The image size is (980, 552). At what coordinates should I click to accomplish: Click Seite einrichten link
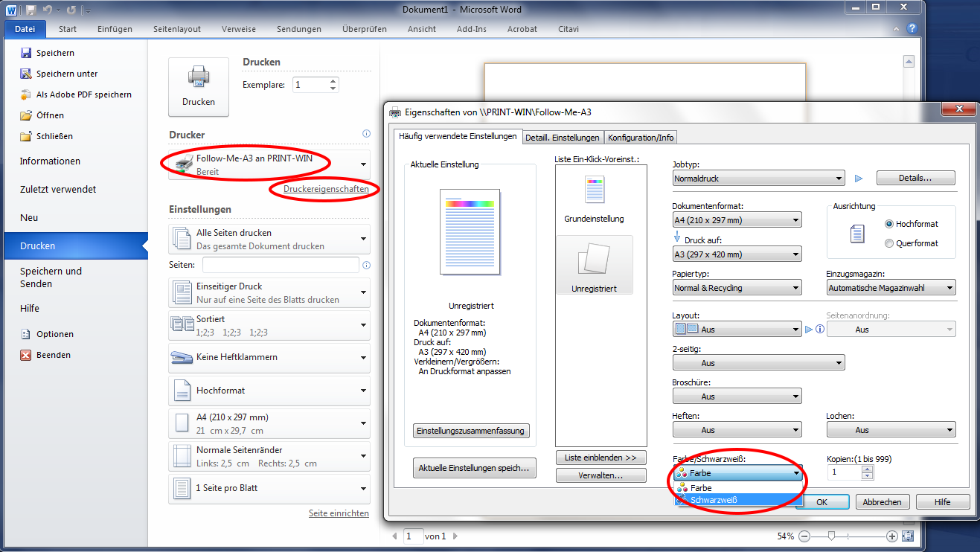coord(339,513)
